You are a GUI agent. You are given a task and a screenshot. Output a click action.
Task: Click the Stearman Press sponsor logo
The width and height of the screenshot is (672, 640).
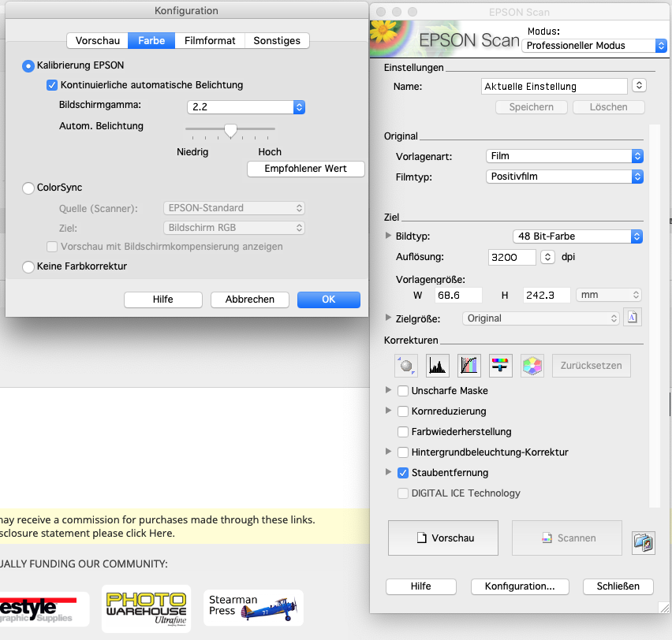(x=253, y=608)
